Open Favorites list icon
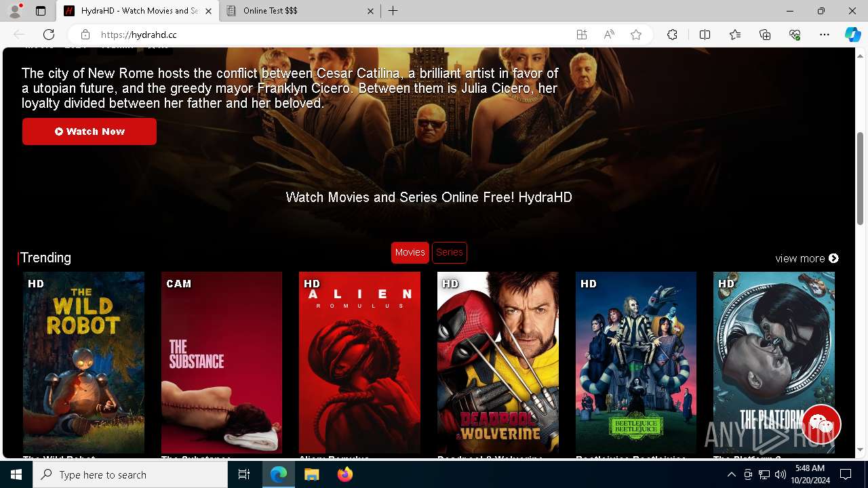The height and width of the screenshot is (488, 868). 735,35
